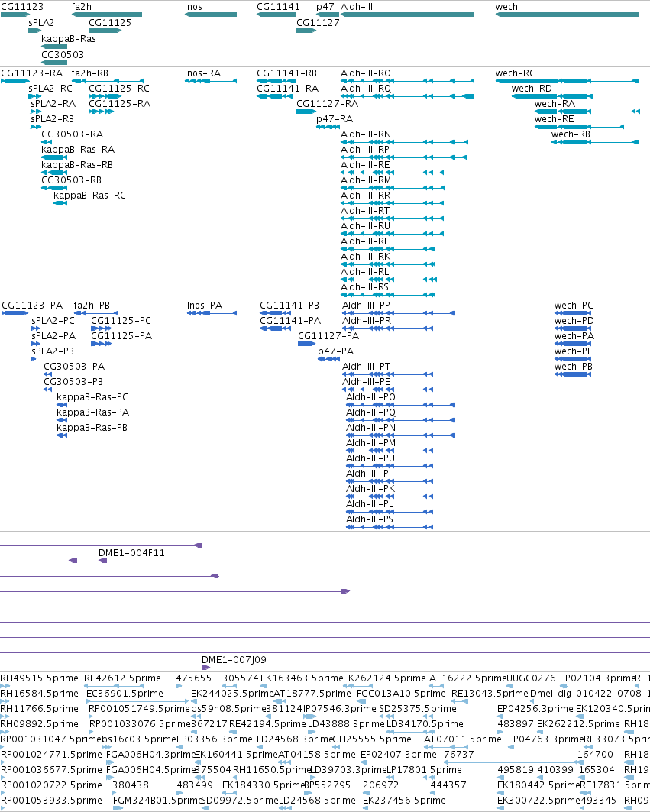650x812 pixels.
Task: Select transcript CG30503-RB
Action: (71, 180)
